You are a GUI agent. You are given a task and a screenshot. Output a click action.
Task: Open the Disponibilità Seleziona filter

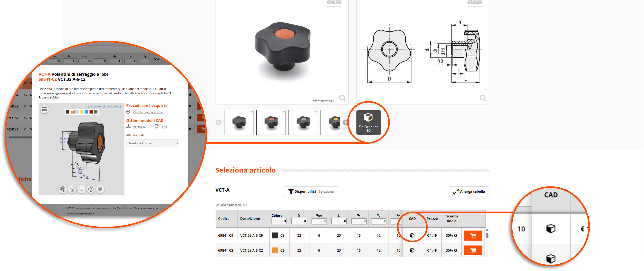click(311, 191)
